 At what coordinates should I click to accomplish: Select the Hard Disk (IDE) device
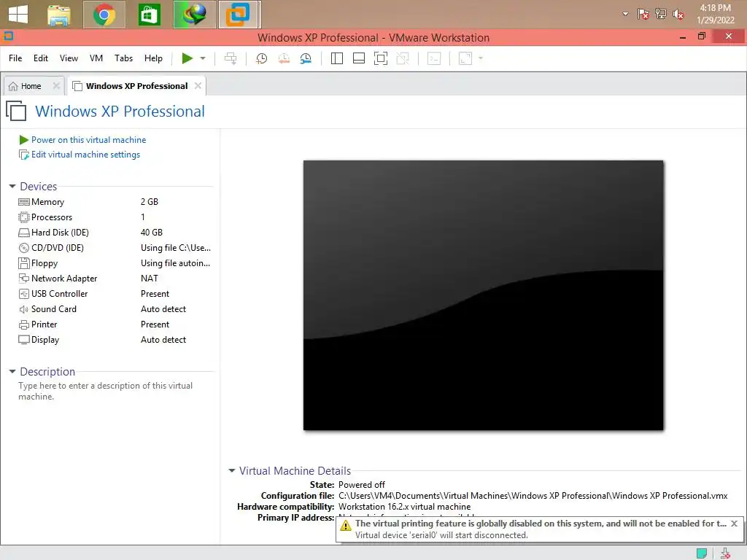coord(115,233)
